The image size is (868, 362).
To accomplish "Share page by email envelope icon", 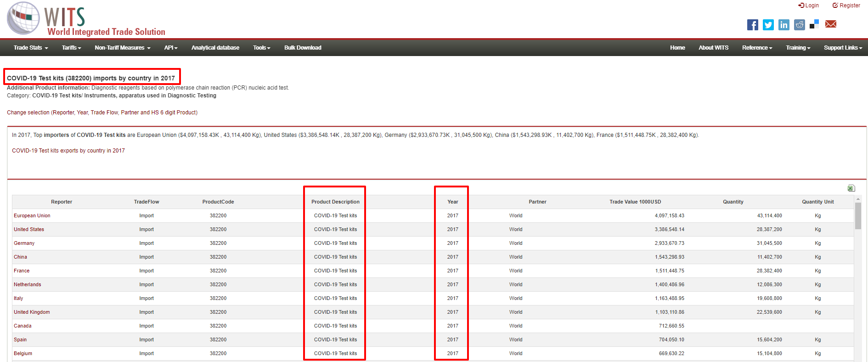I will (x=831, y=24).
